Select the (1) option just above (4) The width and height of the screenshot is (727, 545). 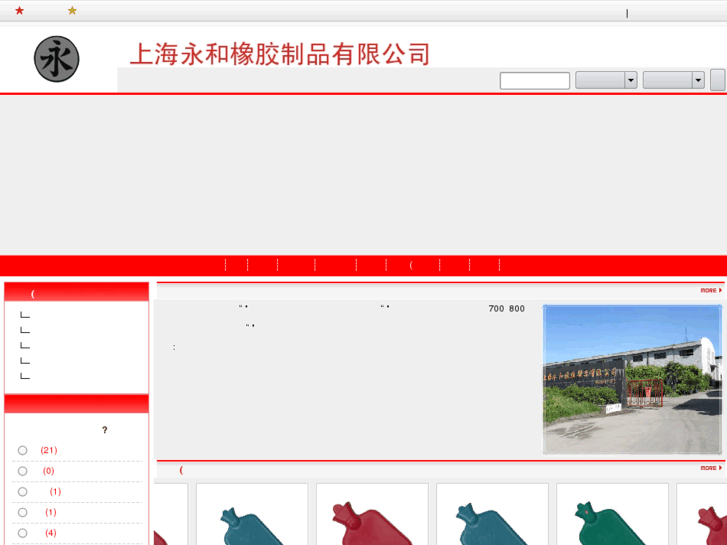22,513
